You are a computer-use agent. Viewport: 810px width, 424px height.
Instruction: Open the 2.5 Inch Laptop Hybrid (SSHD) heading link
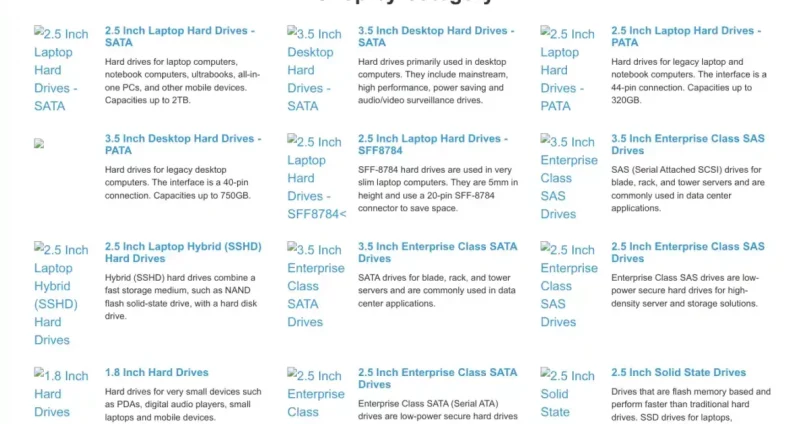click(x=180, y=252)
